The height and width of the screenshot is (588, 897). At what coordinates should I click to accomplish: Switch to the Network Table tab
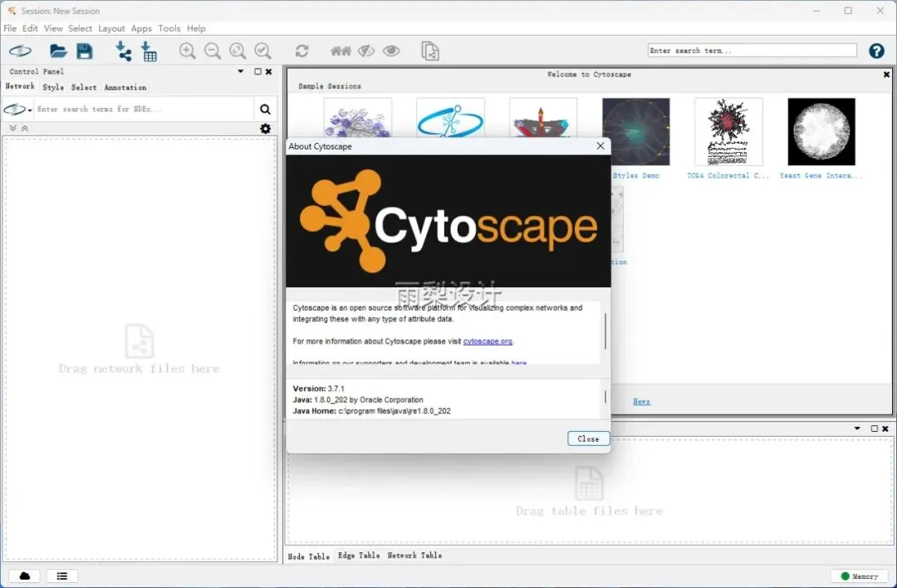[x=414, y=555]
